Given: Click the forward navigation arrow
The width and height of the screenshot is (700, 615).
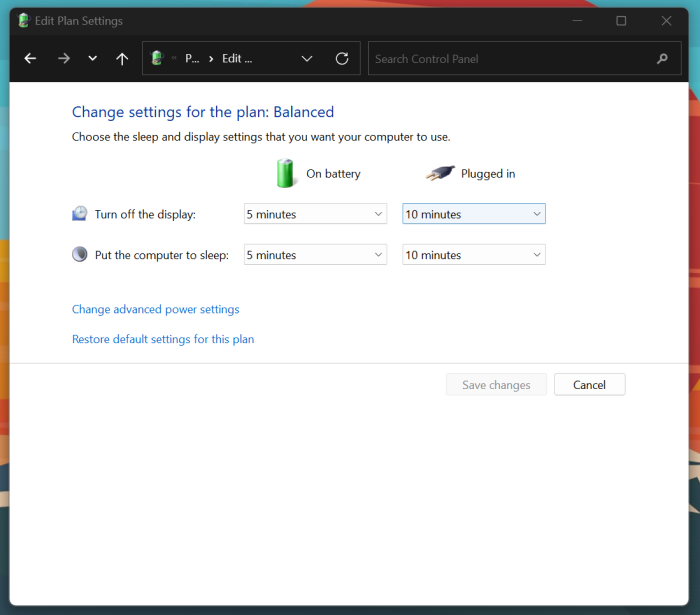Looking at the screenshot, I should click(x=64, y=58).
